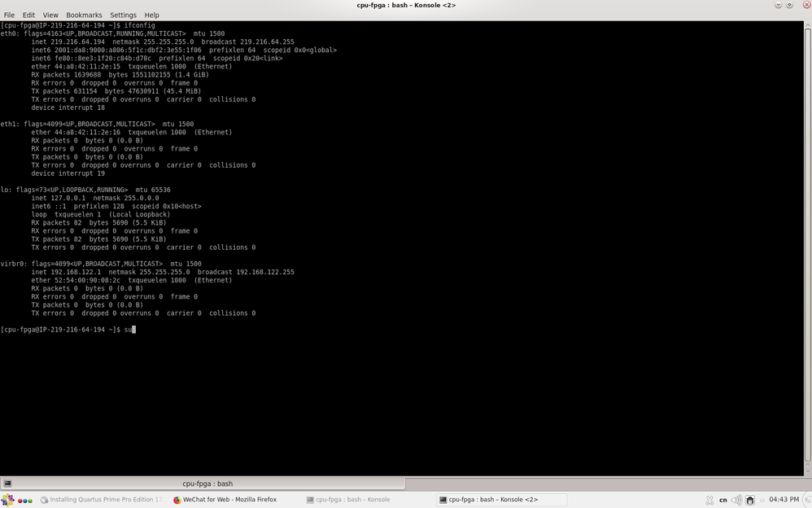Viewport: 812px width, 508px height.
Task: Open the Klipper scissors tray icon
Action: pyautogui.click(x=709, y=500)
